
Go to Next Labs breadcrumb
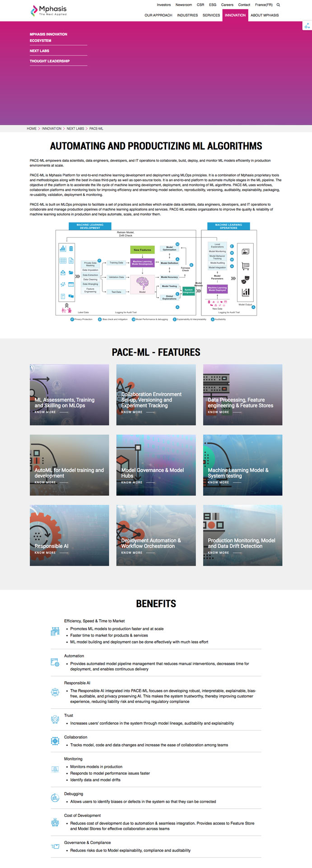[75, 128]
